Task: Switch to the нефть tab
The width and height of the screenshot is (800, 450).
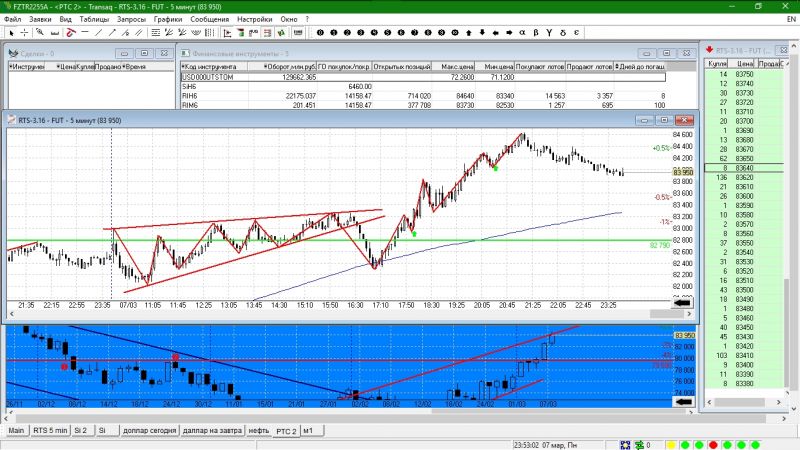Action: coord(259,431)
